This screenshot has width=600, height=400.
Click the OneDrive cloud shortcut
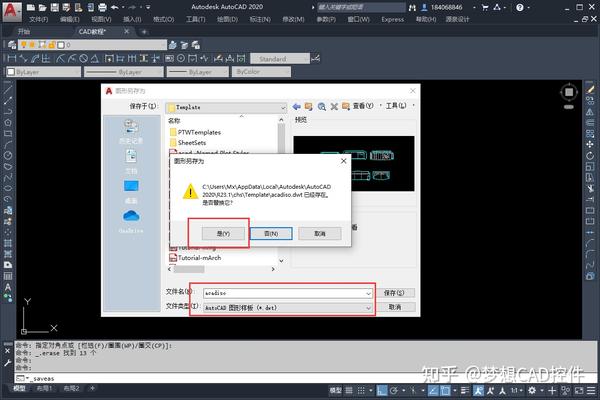pos(131,221)
